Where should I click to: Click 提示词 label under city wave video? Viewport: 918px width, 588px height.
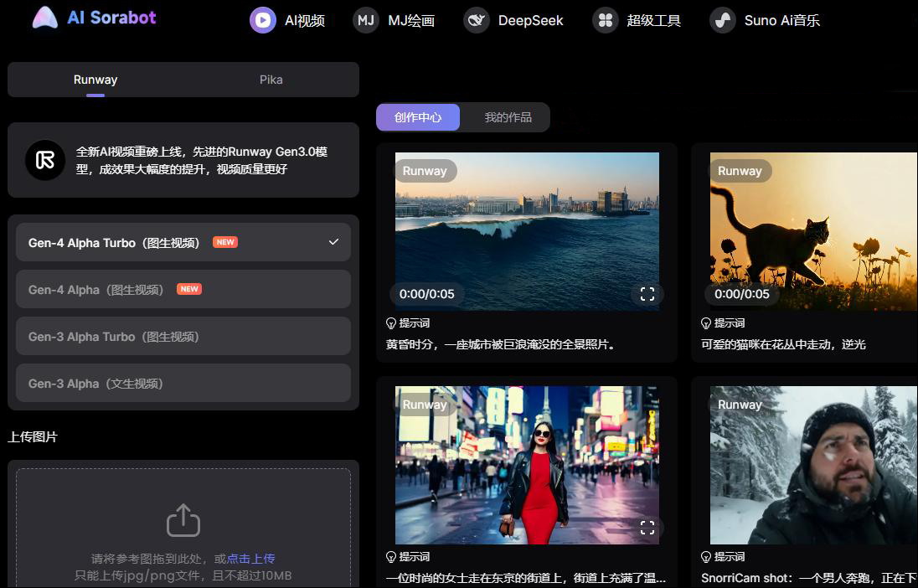pyautogui.click(x=415, y=323)
